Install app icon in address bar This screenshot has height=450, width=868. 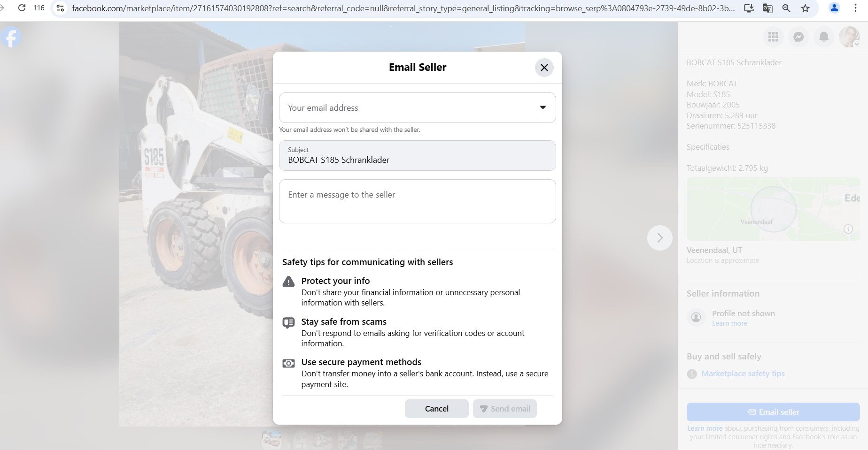point(749,8)
